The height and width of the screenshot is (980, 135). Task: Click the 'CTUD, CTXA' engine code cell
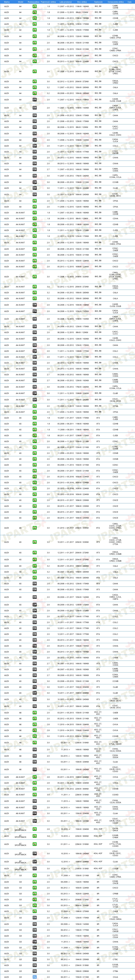[115, 905]
